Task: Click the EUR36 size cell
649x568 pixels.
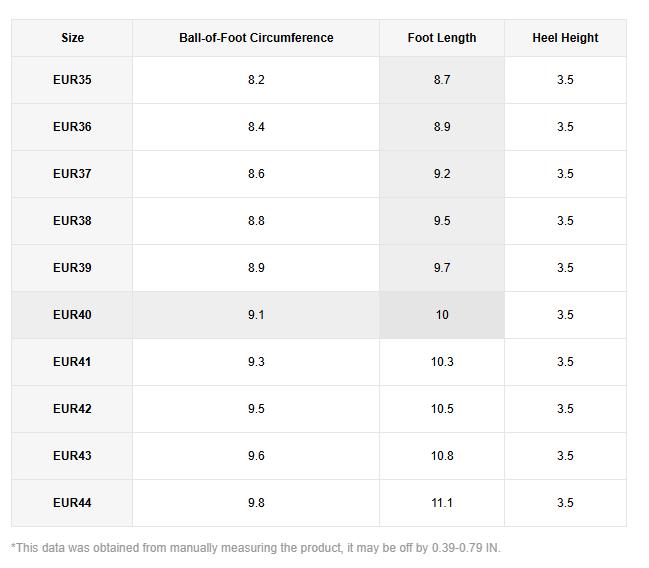Action: pos(72,127)
